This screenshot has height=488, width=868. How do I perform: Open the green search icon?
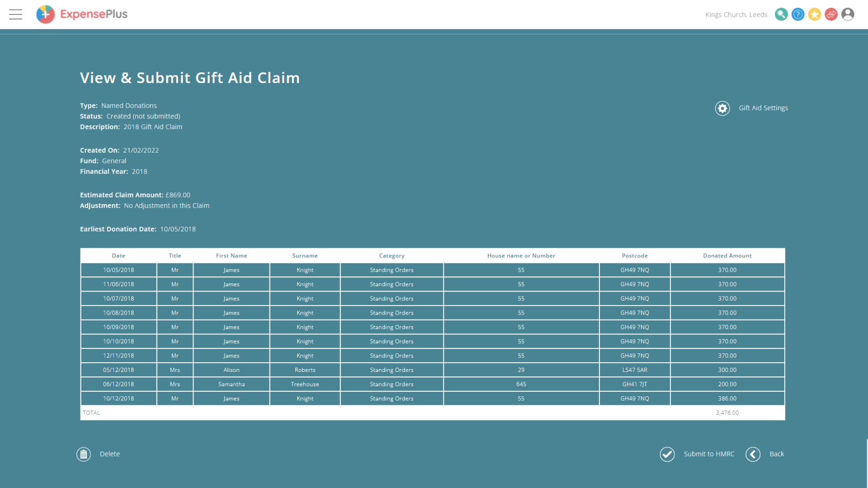pyautogui.click(x=781, y=14)
